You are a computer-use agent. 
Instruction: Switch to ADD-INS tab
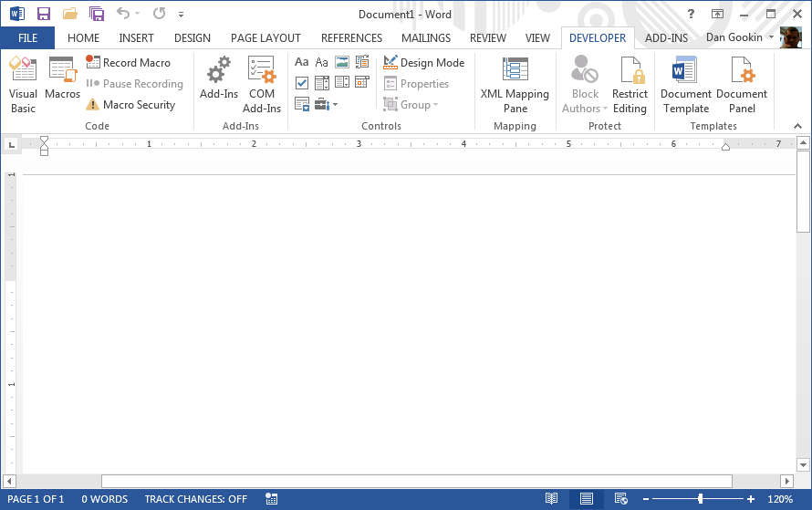667,37
